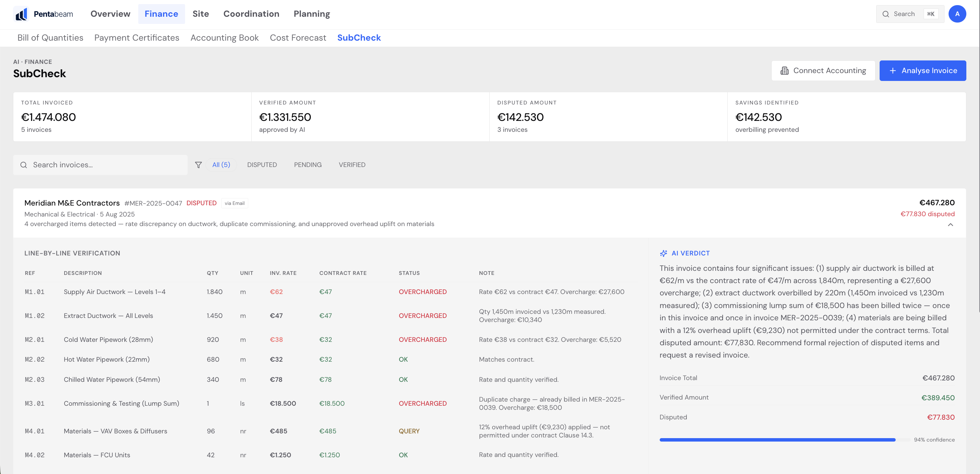
Task: Click the AI Verdict sparkle icon
Action: coord(663,253)
